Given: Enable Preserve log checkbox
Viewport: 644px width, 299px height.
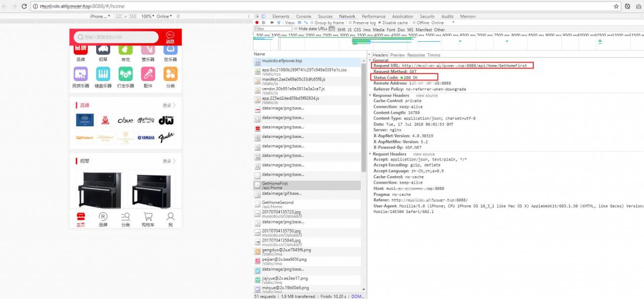Looking at the screenshot, I should click(x=350, y=23).
